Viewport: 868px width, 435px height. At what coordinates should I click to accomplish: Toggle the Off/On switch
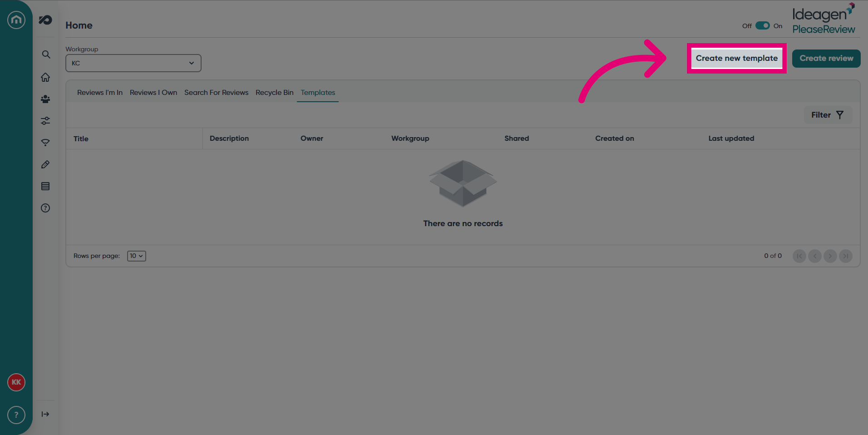(763, 26)
